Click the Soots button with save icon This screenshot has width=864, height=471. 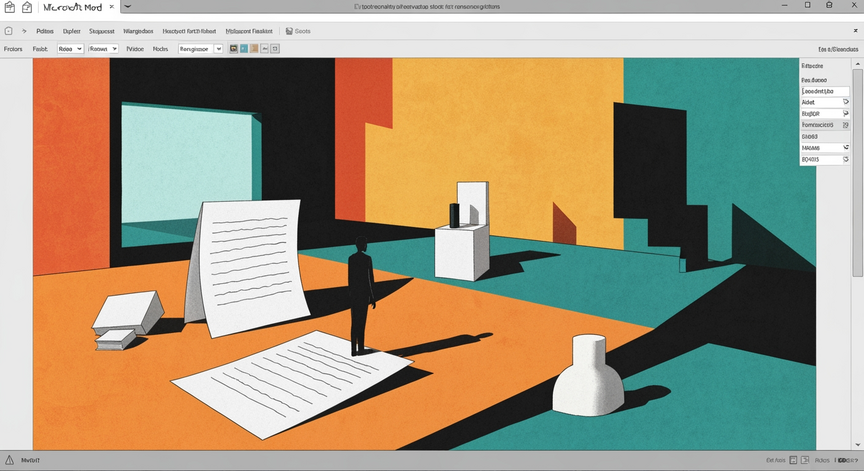click(x=298, y=31)
